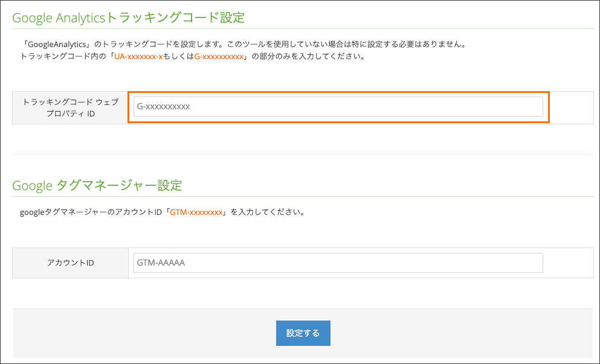Click the 'Google タグマネージャー設定' heading
The image size is (600, 364).
pyautogui.click(x=97, y=185)
